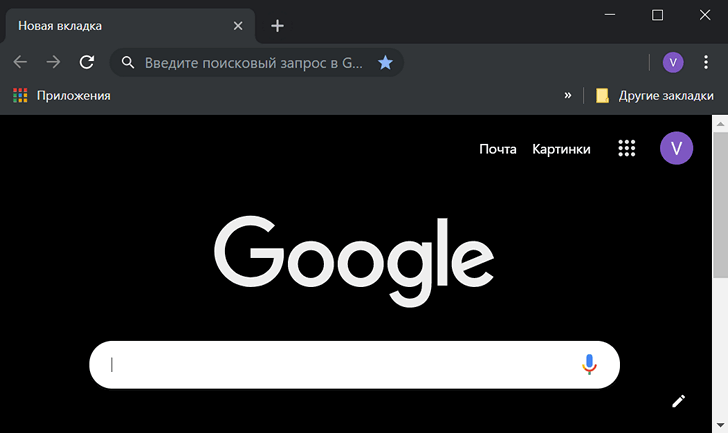Viewport: 728px width, 433px height.
Task: Open a new tab with plus button
Action: pos(277,26)
